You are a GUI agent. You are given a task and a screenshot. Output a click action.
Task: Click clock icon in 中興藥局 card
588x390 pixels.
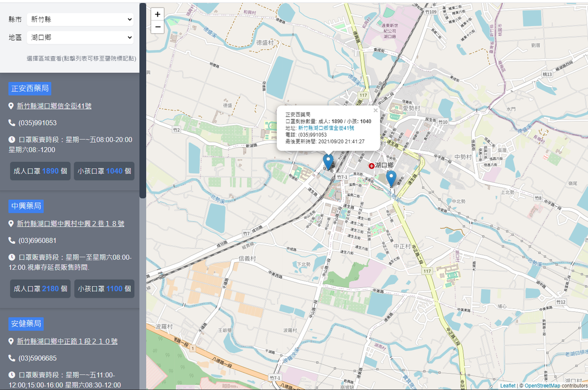tap(12, 257)
